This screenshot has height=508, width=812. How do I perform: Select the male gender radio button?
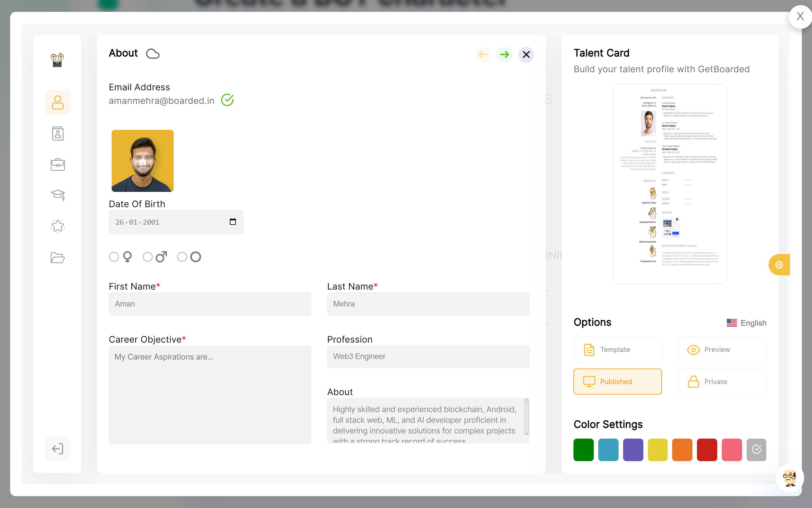click(148, 257)
